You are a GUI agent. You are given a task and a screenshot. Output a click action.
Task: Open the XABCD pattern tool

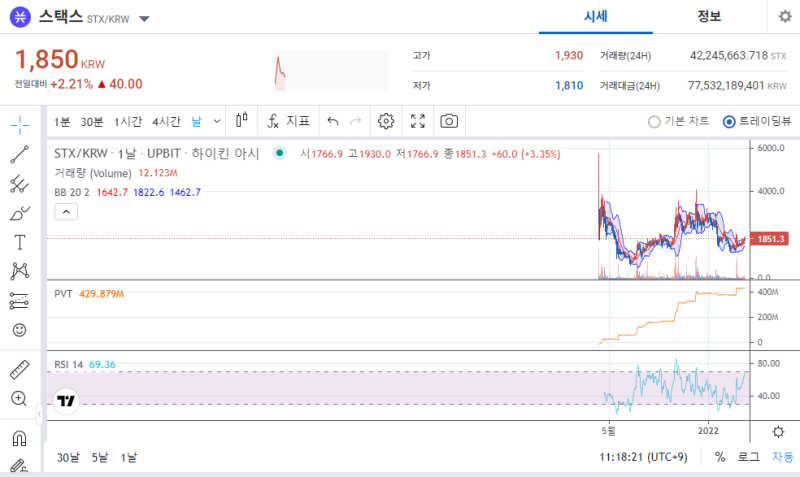click(x=19, y=271)
